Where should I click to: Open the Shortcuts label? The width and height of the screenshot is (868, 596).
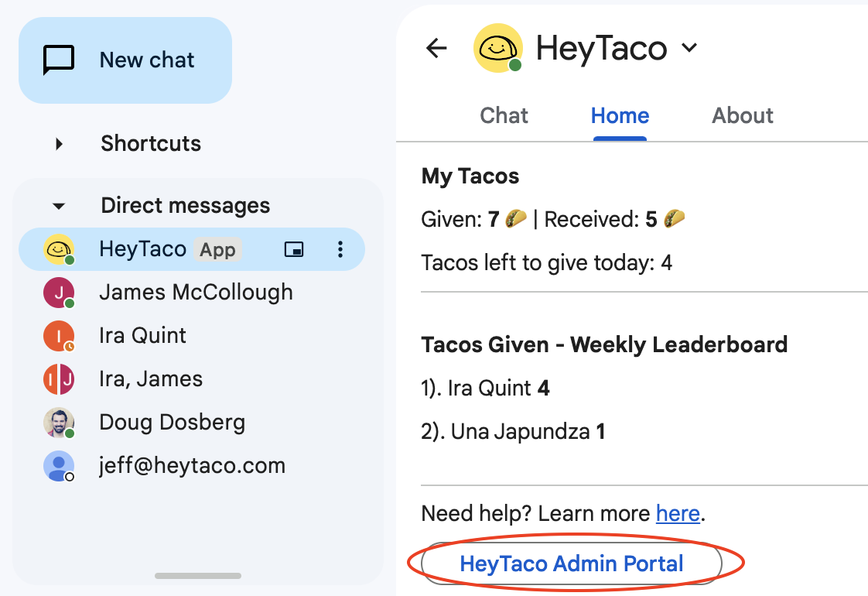[151, 143]
